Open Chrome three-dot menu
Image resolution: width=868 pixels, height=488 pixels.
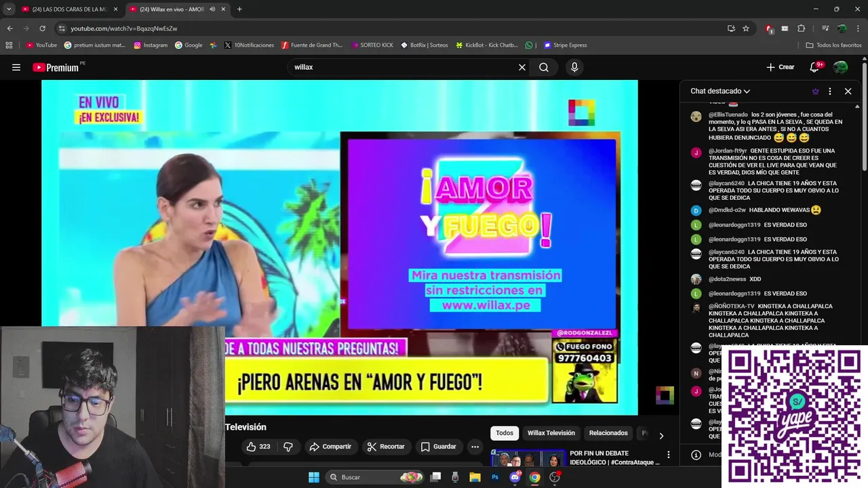coord(859,28)
